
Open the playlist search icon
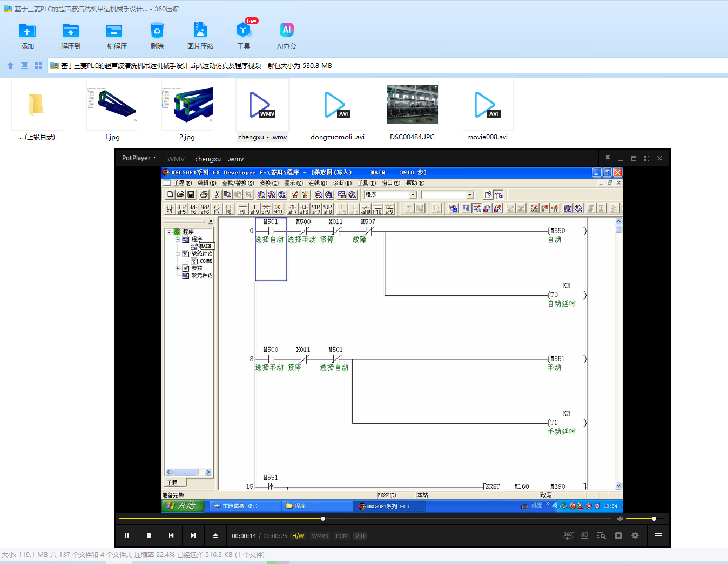pyautogui.click(x=601, y=535)
